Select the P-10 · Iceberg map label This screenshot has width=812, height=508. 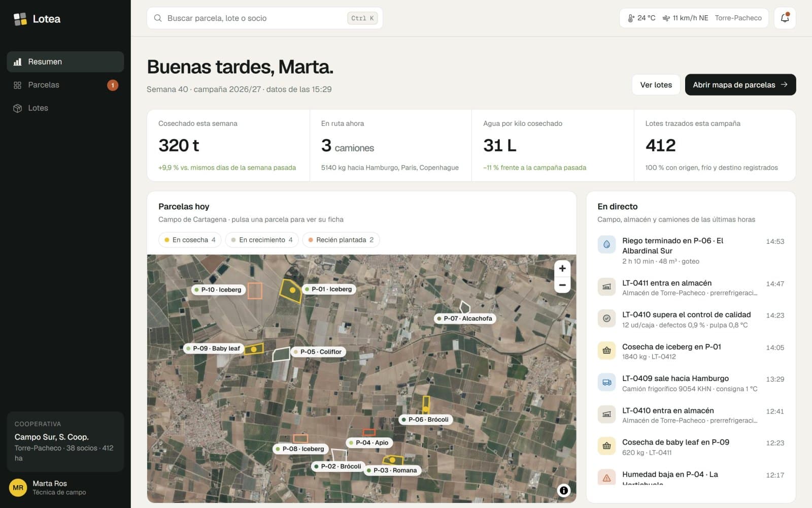pyautogui.click(x=219, y=290)
